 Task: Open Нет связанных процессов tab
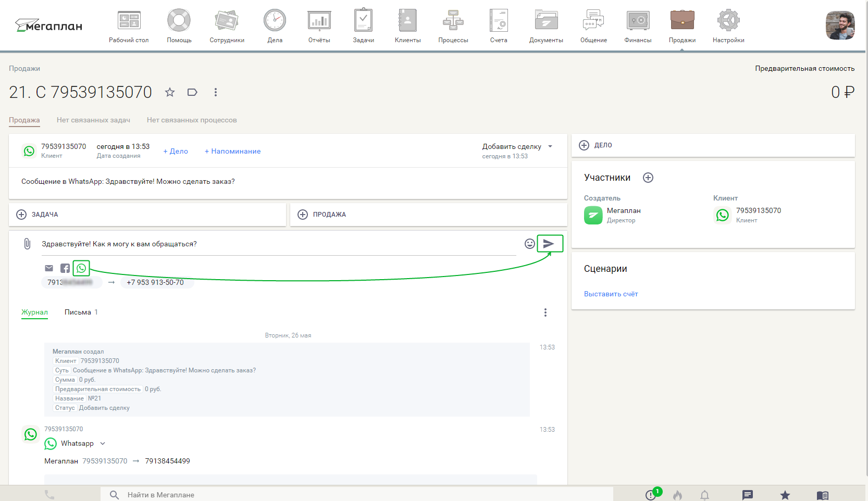click(192, 120)
